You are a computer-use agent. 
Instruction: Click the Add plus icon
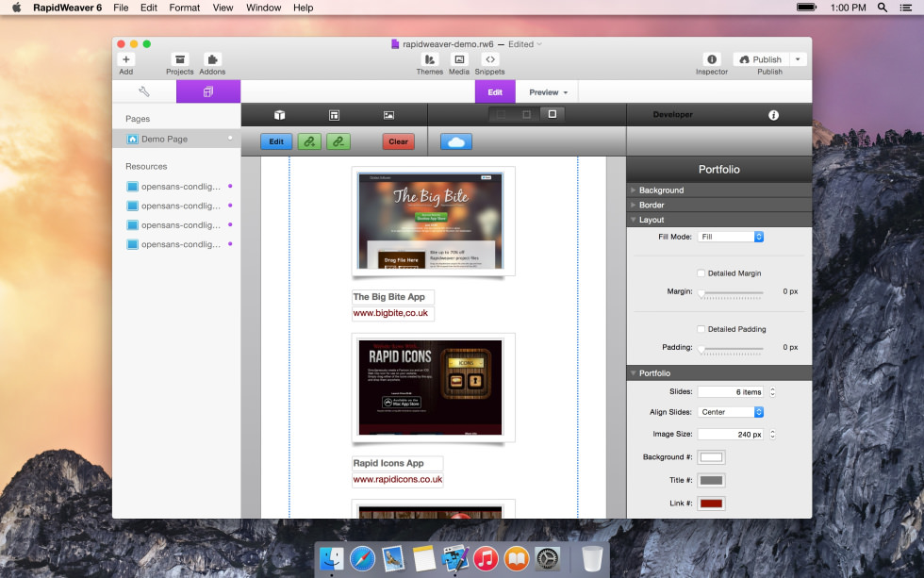click(126, 59)
